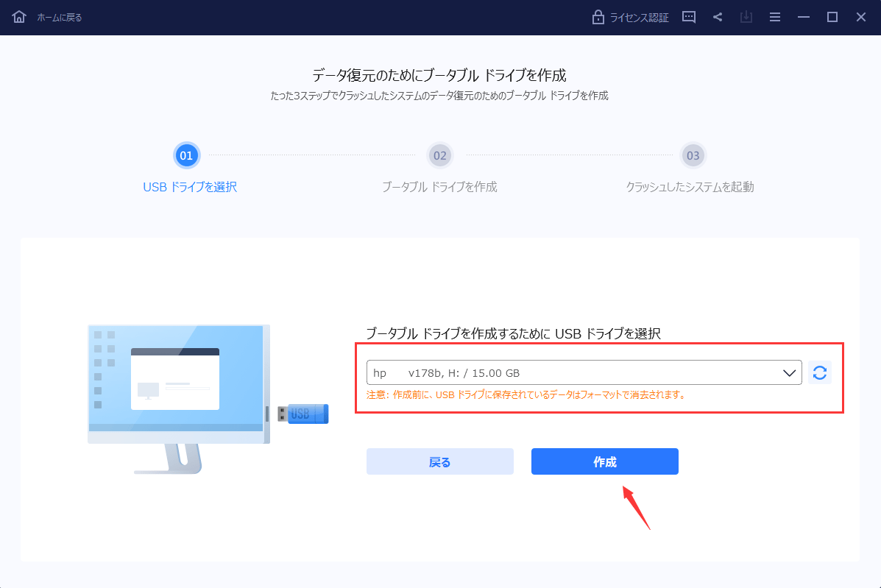Screen dimensions: 881x588
Task: Open the feedback chat icon
Action: (688, 17)
